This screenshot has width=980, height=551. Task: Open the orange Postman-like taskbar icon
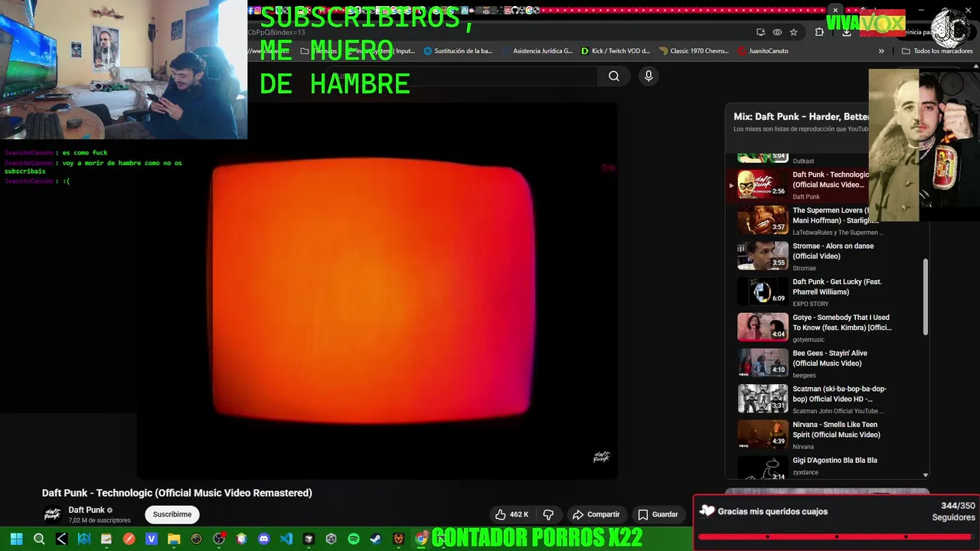tap(129, 539)
